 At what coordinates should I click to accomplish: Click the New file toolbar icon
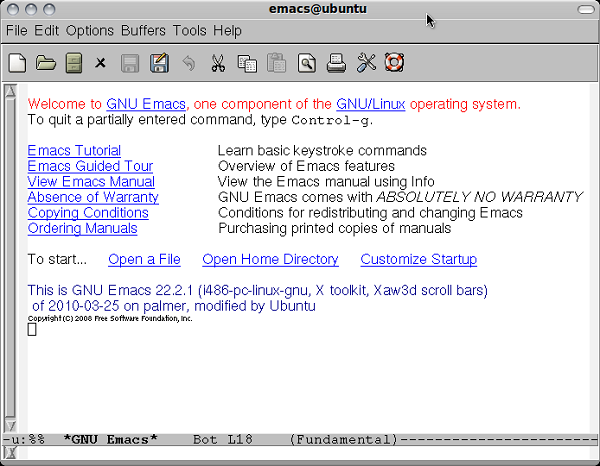[x=17, y=63]
